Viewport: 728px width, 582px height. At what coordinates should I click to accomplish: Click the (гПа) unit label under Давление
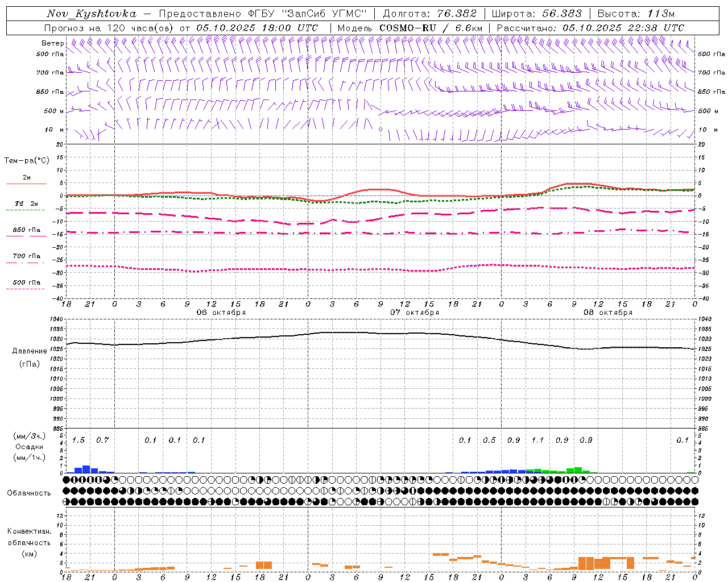(30, 364)
